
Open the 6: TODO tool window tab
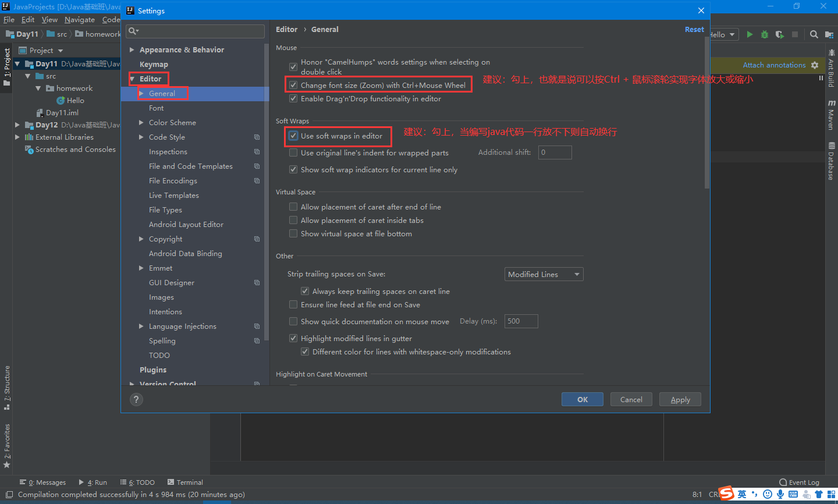(x=137, y=482)
